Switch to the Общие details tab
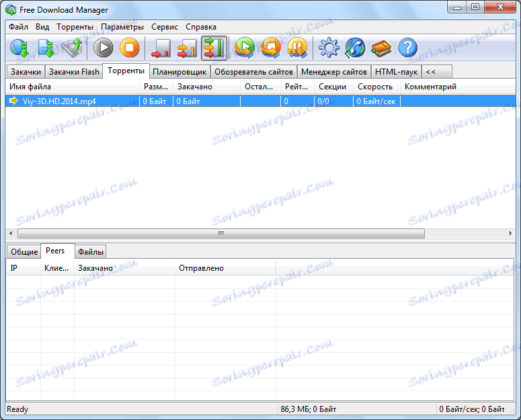Image resolution: width=521 pixels, height=420 pixels. click(24, 252)
